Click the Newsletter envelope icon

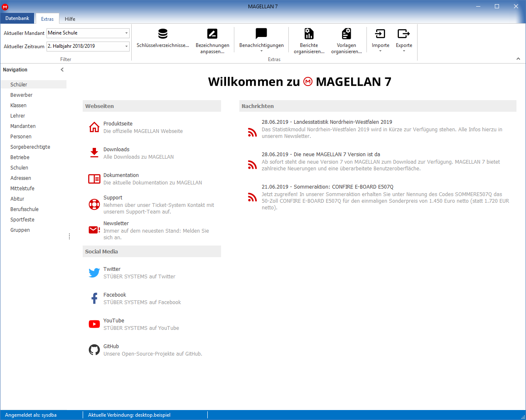tap(94, 230)
